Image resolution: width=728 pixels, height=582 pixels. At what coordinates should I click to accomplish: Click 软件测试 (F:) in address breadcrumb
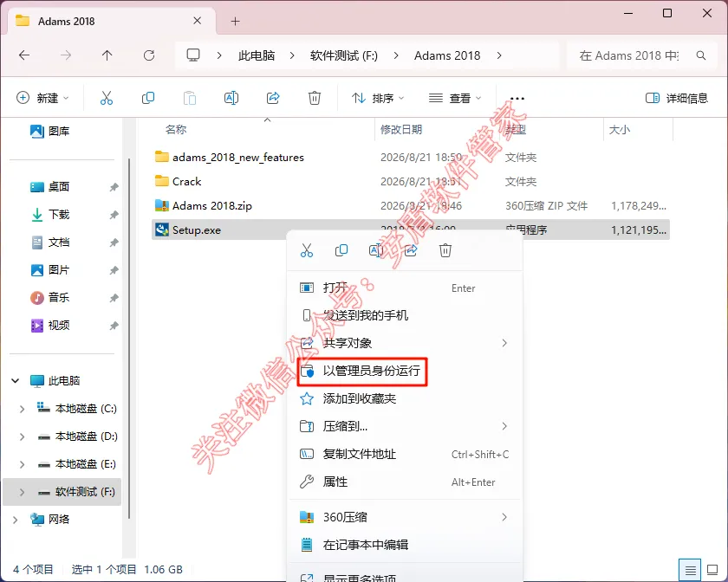[343, 55]
